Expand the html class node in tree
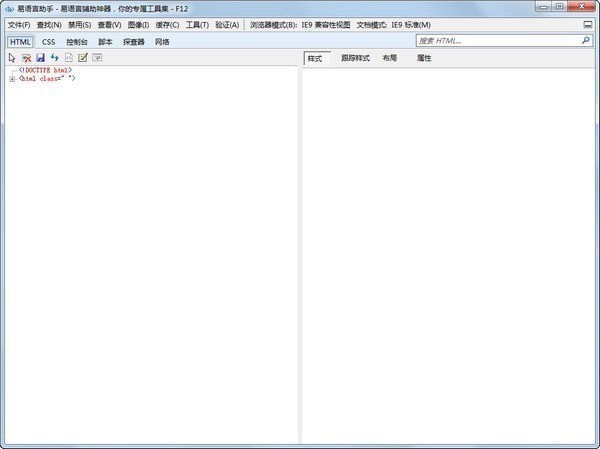Viewport: 600px width, 449px height. 12,79
